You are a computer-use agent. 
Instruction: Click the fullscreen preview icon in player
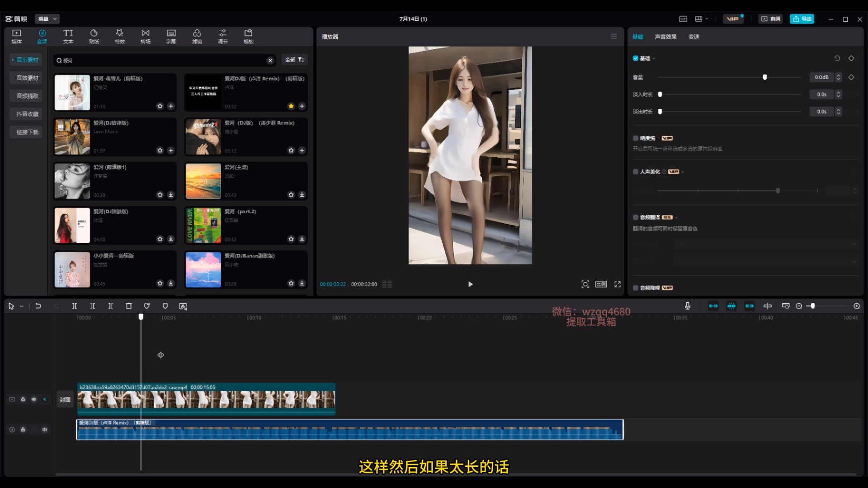coord(618,284)
